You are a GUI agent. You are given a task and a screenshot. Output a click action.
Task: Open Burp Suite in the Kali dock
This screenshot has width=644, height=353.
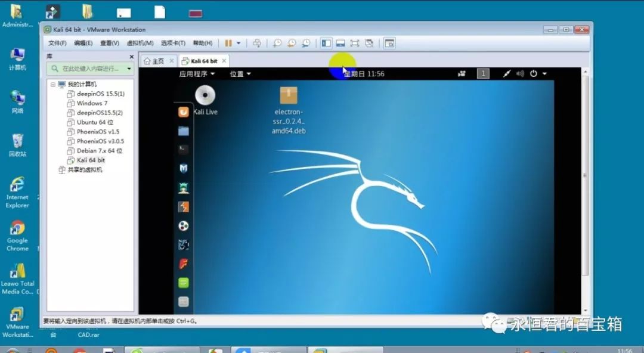point(184,207)
